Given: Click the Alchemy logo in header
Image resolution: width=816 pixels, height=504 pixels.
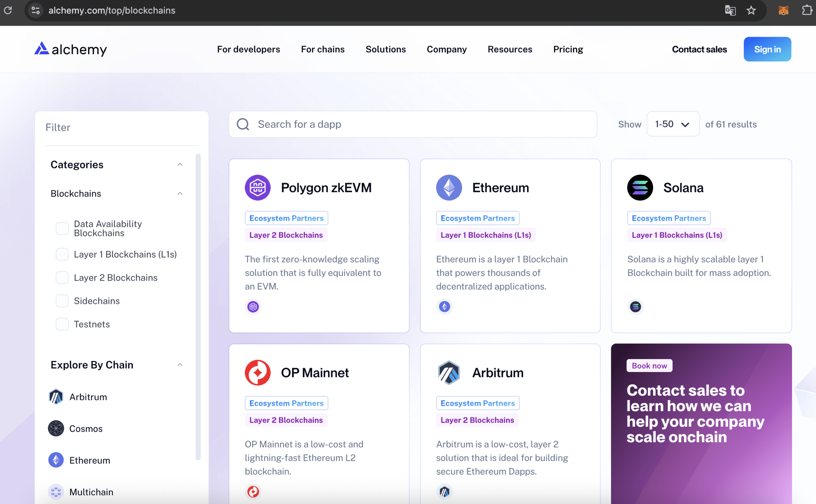Looking at the screenshot, I should coord(70,49).
